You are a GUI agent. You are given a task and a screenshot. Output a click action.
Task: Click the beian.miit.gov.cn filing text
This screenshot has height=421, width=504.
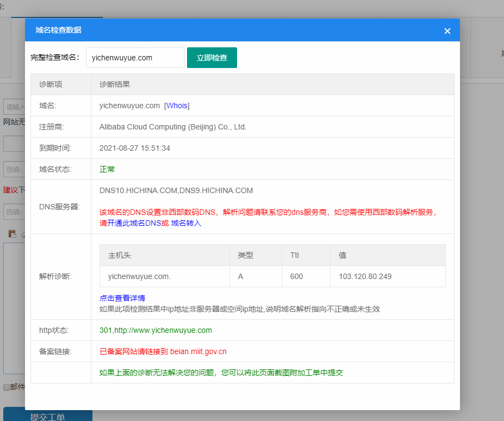[x=198, y=351]
